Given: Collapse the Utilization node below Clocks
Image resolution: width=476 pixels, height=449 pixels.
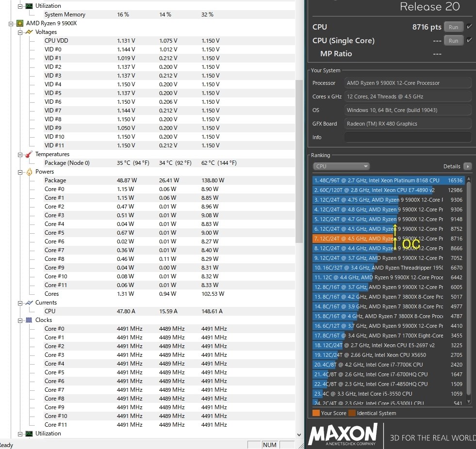Looking at the screenshot, I should click(x=20, y=434).
